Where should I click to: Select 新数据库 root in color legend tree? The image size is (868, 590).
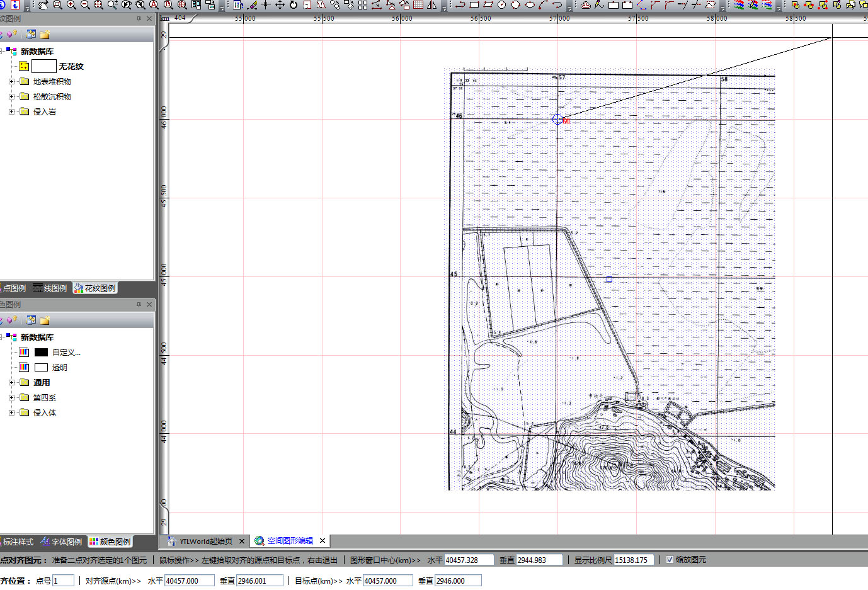pyautogui.click(x=37, y=337)
